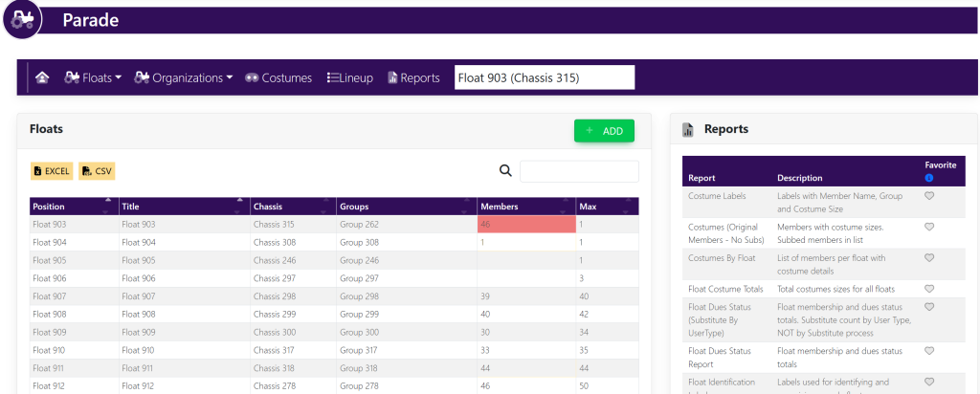The height and width of the screenshot is (394, 980).
Task: Favorite the Costumes By Float report
Action: (x=928, y=257)
